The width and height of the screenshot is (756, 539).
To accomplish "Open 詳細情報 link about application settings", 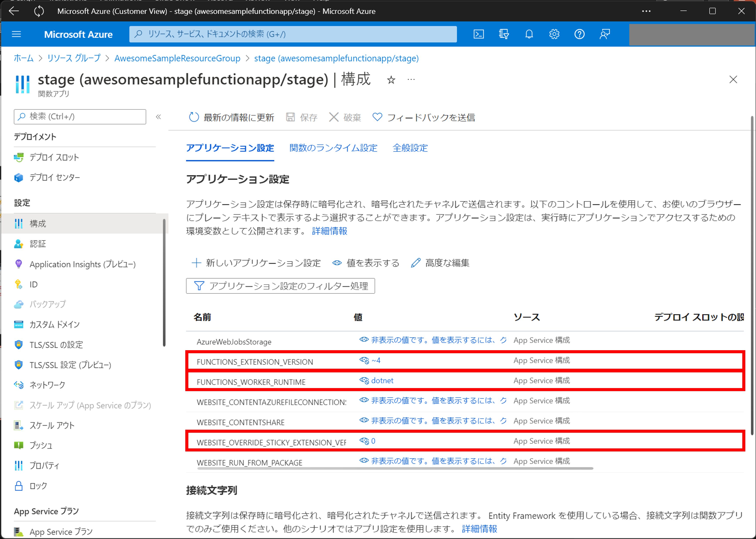I will pyautogui.click(x=329, y=231).
